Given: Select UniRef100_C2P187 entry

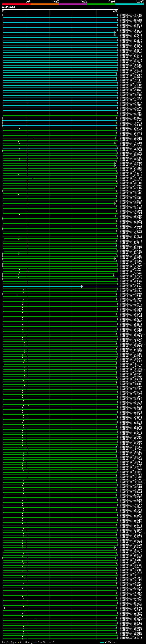Looking at the screenshot, I should (131, 613).
